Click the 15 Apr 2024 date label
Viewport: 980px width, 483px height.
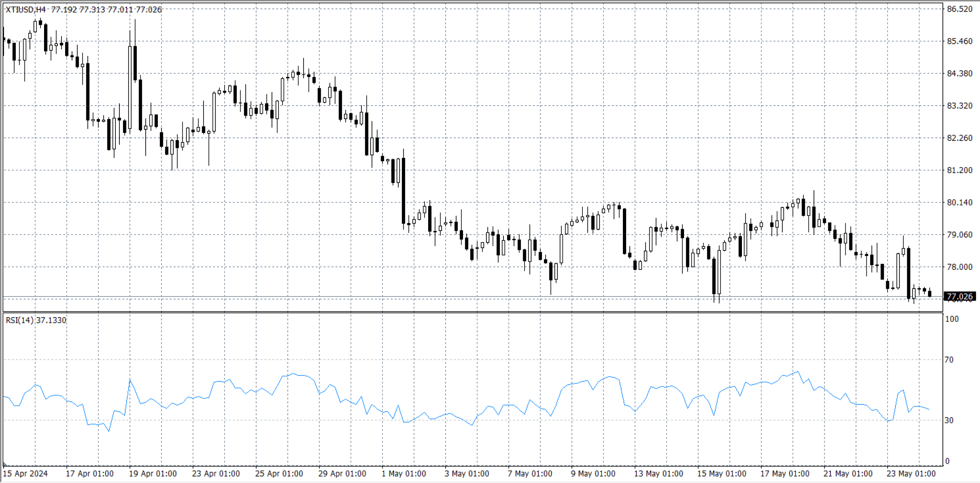pos(25,474)
